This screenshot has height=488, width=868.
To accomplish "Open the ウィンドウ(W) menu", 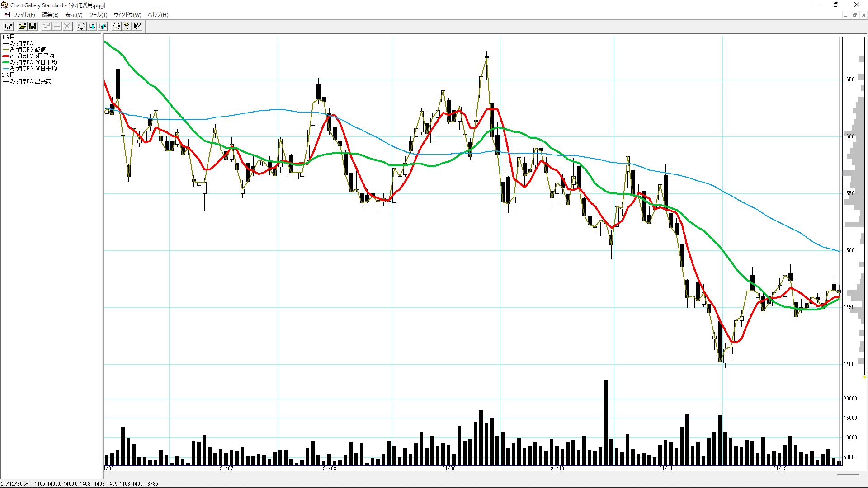I will pyautogui.click(x=127, y=14).
